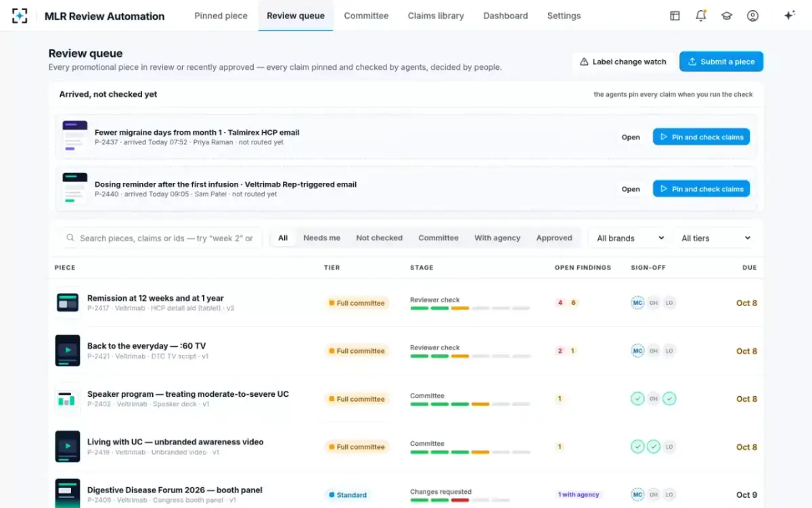Click the OPEN FINDINGS column header

583,268
